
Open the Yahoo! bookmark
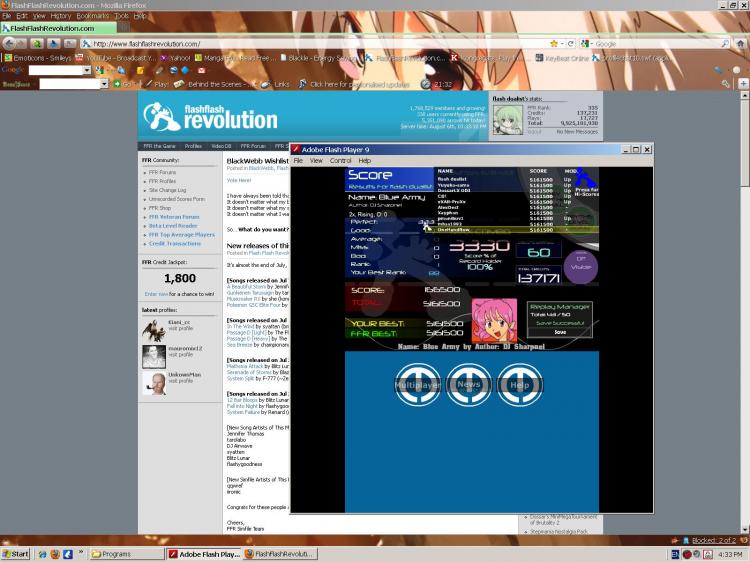click(176, 58)
